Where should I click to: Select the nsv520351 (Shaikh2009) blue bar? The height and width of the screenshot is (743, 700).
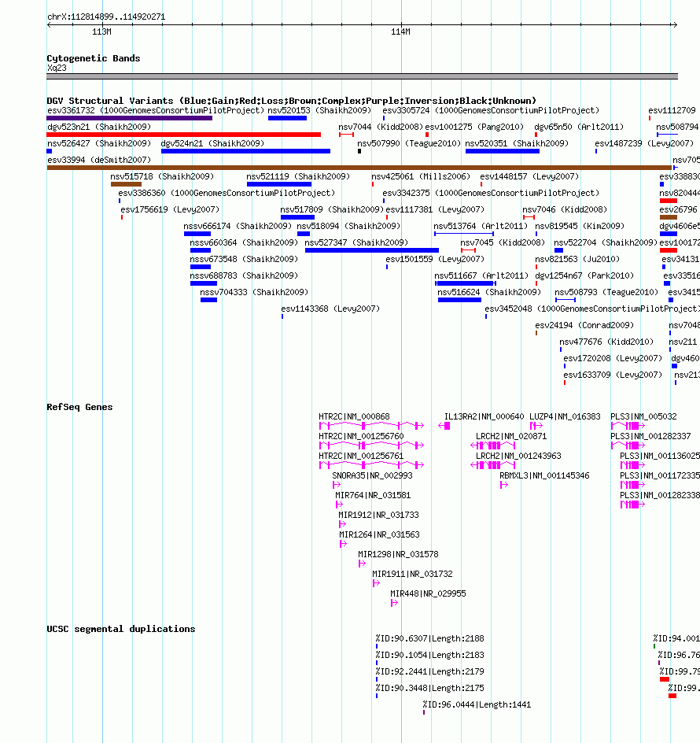[x=503, y=151]
